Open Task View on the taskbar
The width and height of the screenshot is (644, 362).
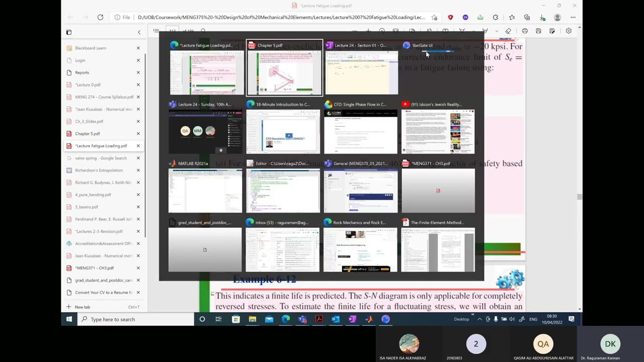(x=218, y=319)
